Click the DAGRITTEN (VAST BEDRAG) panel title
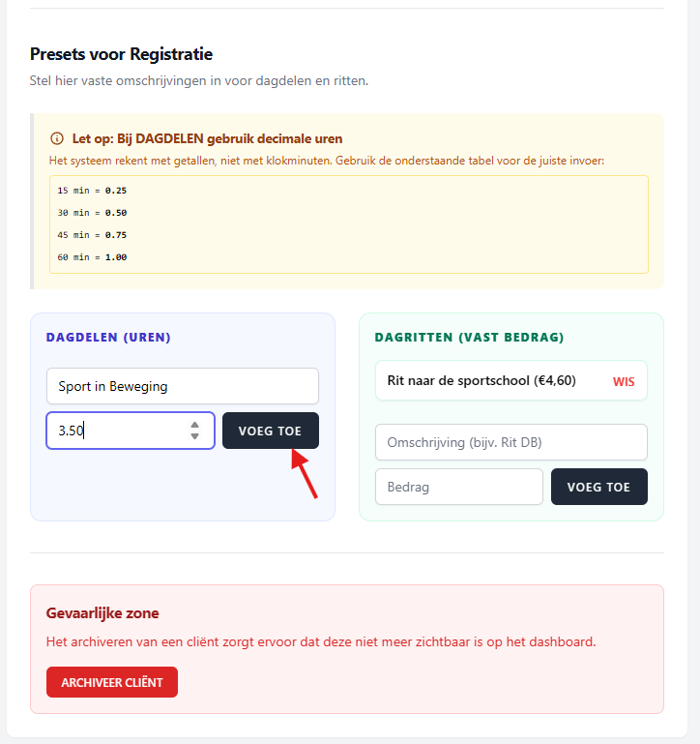 pos(469,338)
